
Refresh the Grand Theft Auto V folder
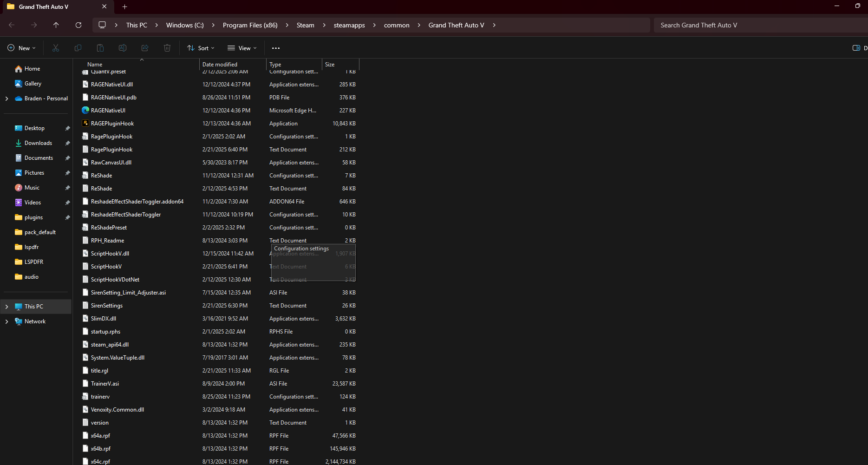(78, 25)
